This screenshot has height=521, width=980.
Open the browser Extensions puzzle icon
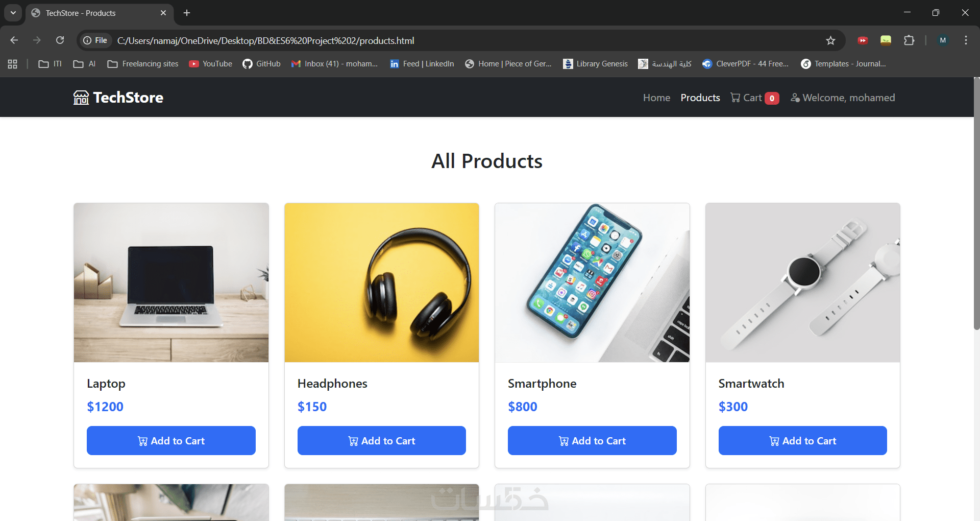[909, 40]
